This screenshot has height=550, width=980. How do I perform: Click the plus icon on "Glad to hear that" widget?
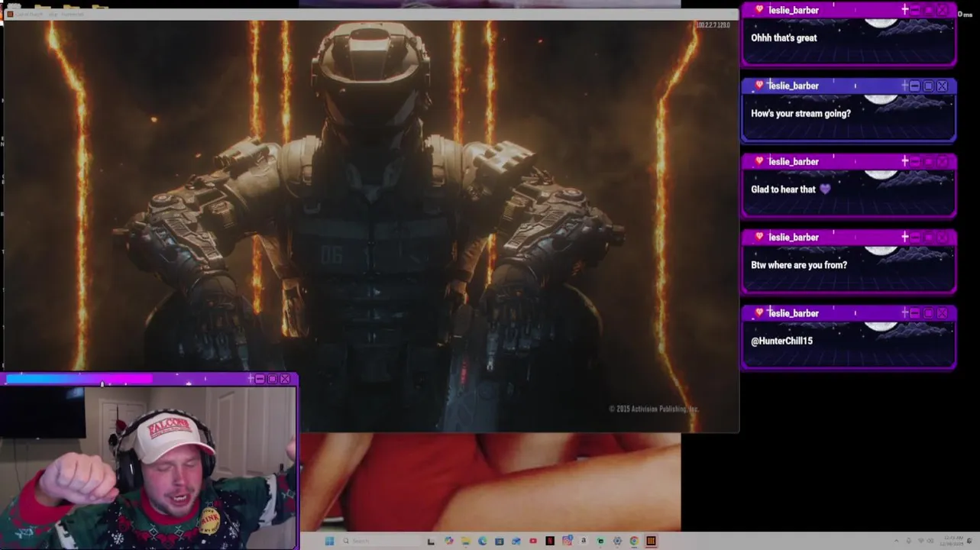tap(905, 161)
